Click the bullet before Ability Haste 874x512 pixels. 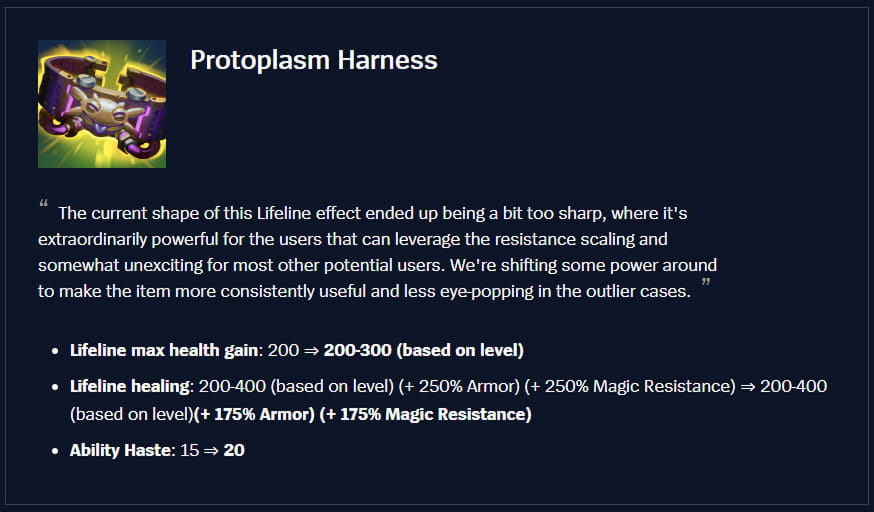click(53, 451)
